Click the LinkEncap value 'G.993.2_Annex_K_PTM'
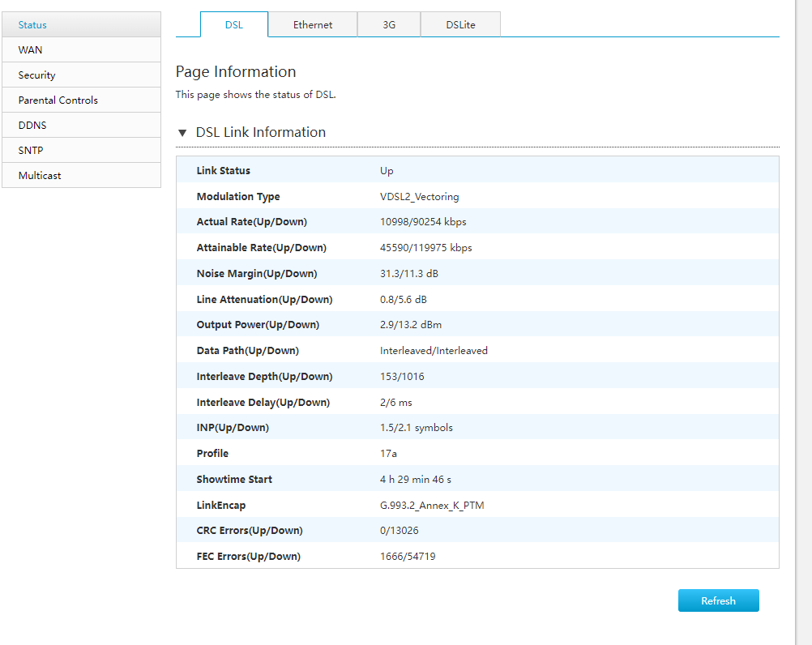 pyautogui.click(x=432, y=506)
